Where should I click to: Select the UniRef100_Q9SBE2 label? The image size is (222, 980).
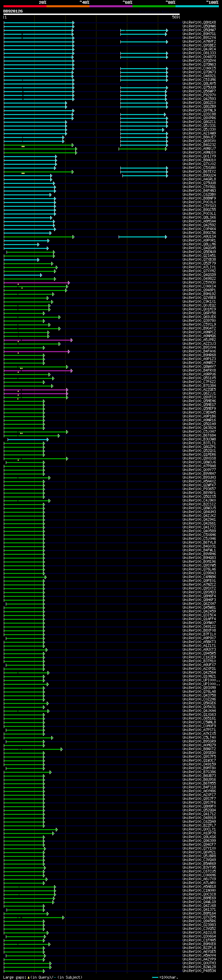tap(199, 46)
